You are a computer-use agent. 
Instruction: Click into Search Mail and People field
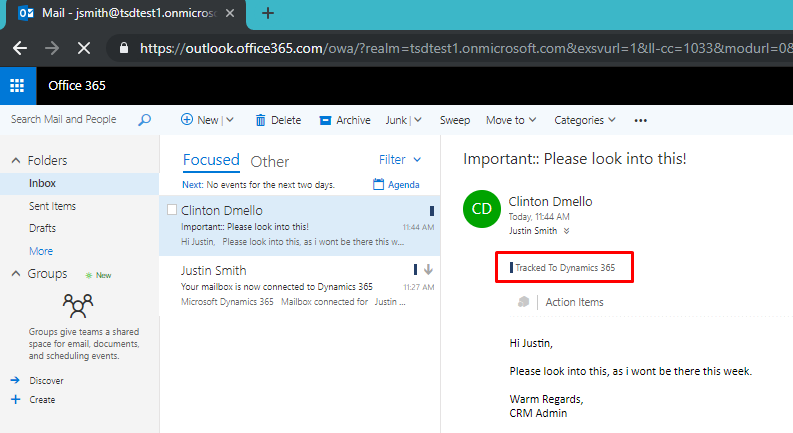click(x=64, y=119)
